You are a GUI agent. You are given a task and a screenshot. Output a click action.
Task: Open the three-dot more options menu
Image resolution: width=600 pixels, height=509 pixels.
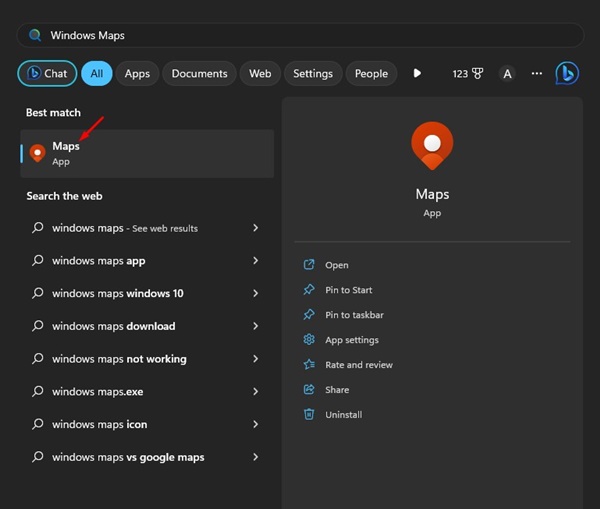(536, 73)
